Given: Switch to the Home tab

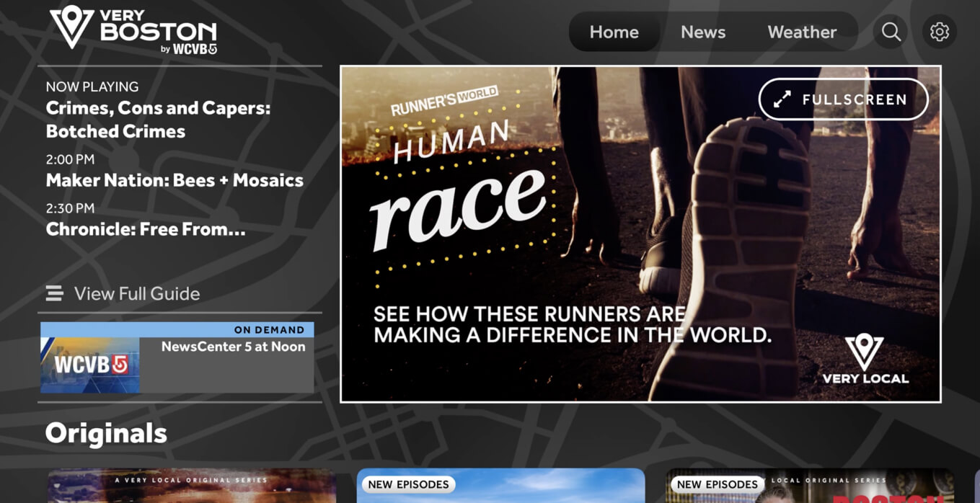Looking at the screenshot, I should 614,32.
